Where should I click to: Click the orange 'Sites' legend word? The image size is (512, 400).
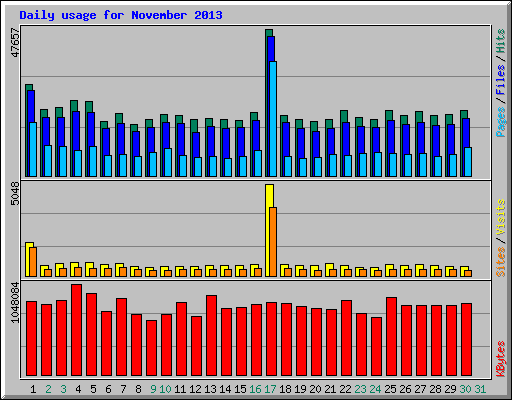[x=501, y=262]
